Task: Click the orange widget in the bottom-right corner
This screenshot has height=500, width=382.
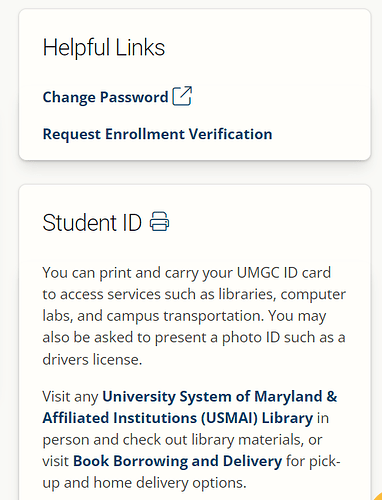Action: click(x=378, y=496)
